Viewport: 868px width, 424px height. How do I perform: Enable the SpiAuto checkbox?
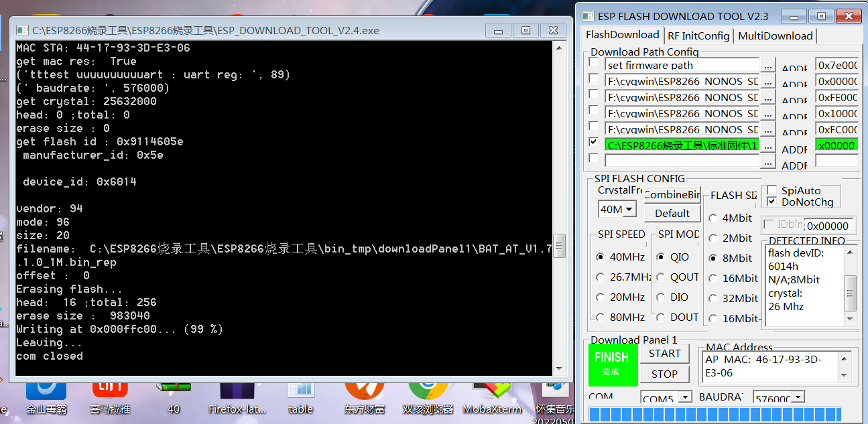(x=771, y=190)
